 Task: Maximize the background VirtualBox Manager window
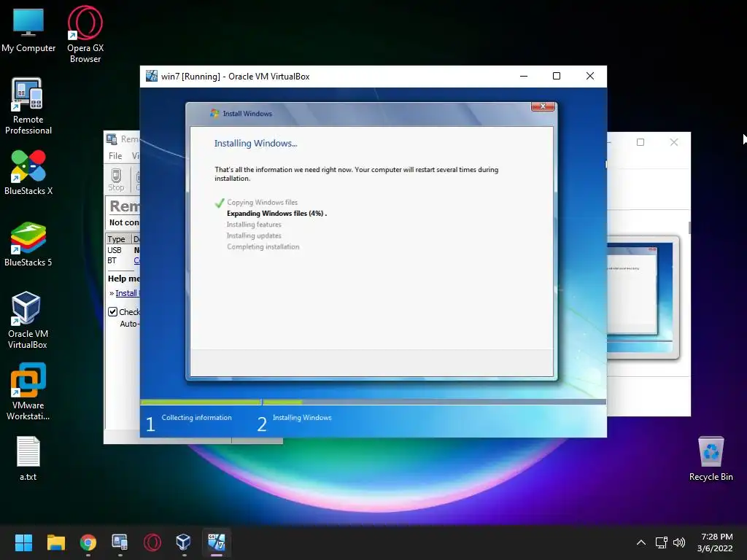pos(640,142)
